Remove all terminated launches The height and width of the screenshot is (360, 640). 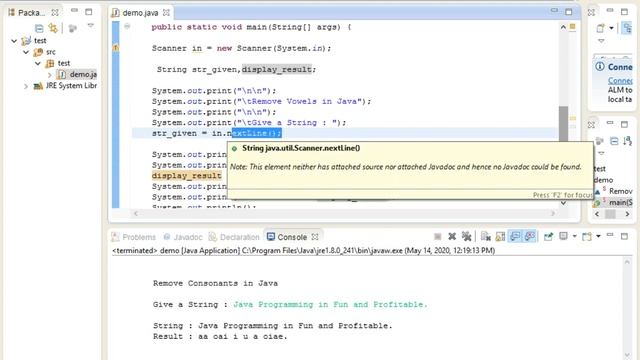tap(466, 236)
